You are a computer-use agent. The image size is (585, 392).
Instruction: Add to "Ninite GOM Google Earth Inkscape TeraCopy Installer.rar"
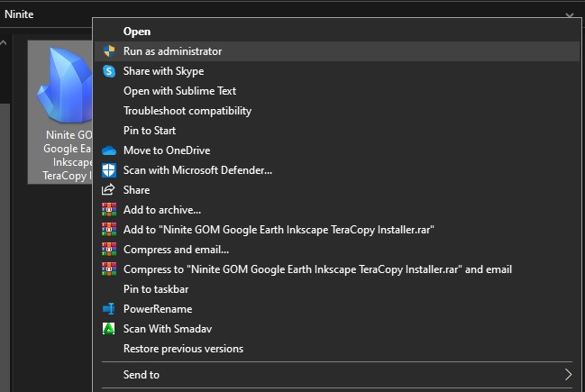click(x=279, y=230)
